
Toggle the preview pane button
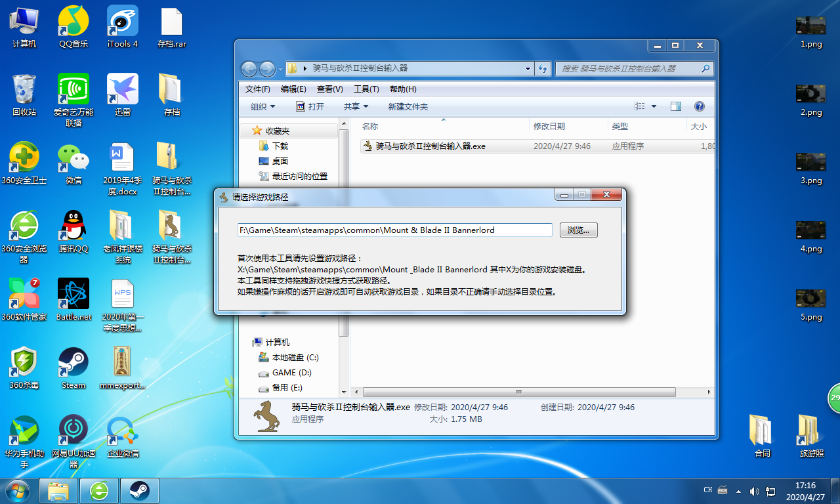point(676,106)
